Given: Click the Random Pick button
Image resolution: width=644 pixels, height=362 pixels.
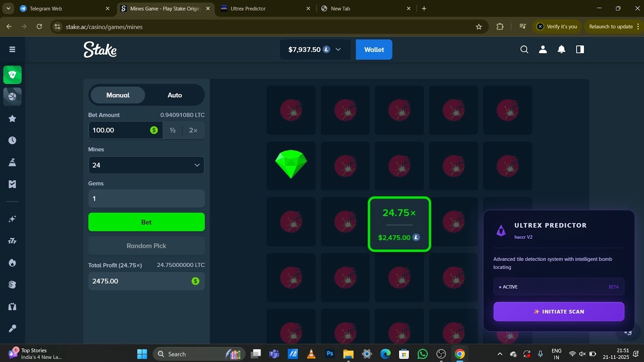Looking at the screenshot, I should 146,246.
